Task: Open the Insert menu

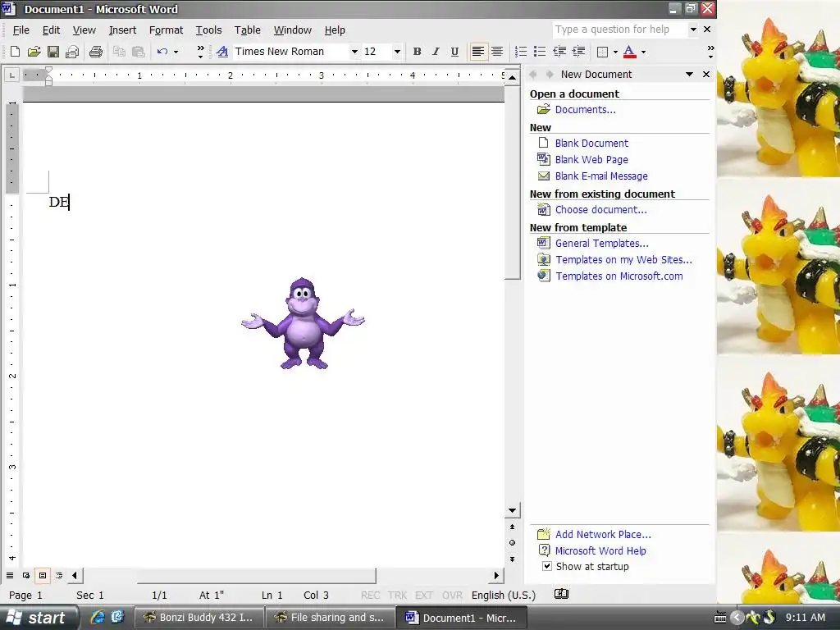Action: tap(123, 30)
